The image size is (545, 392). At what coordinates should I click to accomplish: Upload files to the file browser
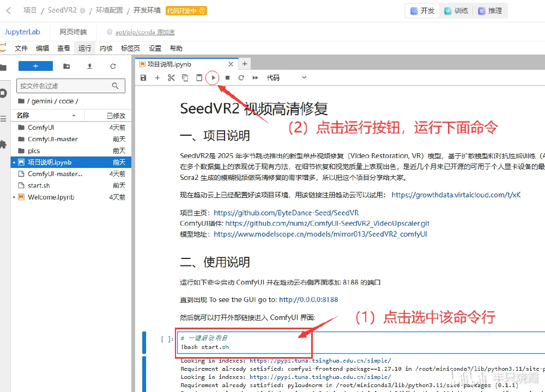[90, 65]
